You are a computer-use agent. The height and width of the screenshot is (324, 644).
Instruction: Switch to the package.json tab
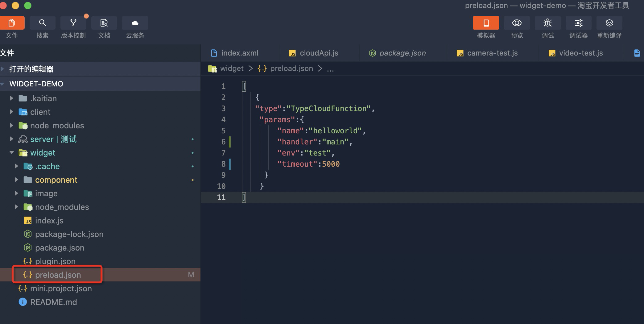pos(402,53)
